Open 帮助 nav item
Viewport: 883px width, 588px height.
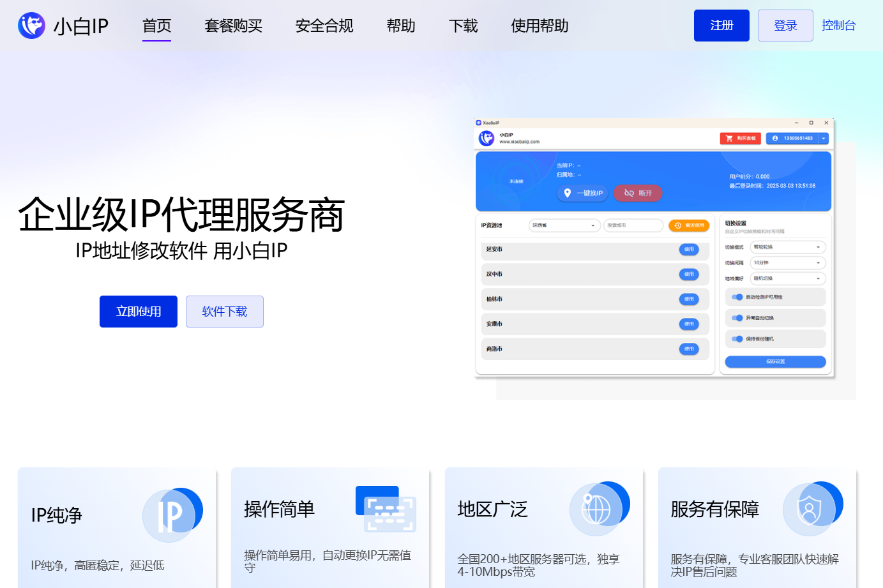(401, 26)
